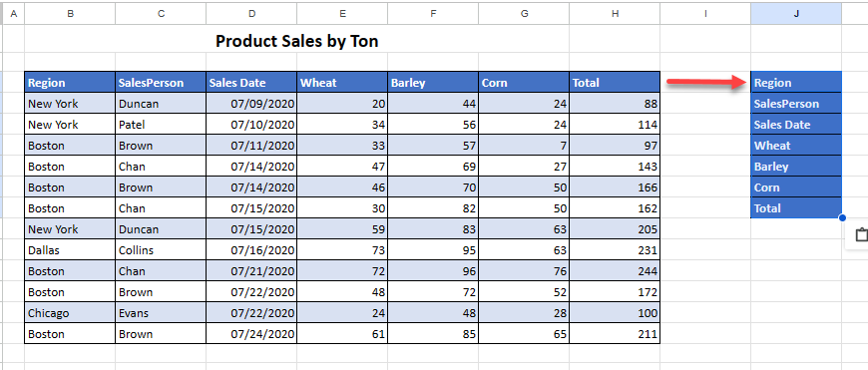Click the cell containing Collins
The height and width of the screenshot is (370, 868).
[x=161, y=250]
